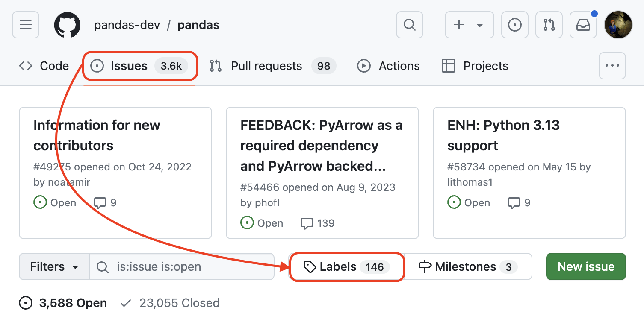Open the search magnifier button
644x322 pixels.
pyautogui.click(x=410, y=25)
